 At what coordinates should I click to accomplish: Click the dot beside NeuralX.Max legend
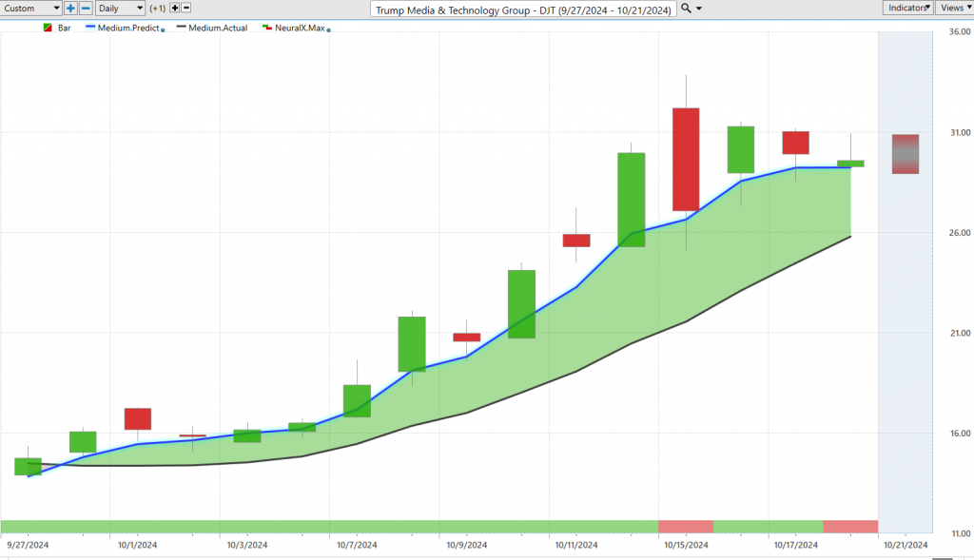tap(328, 29)
